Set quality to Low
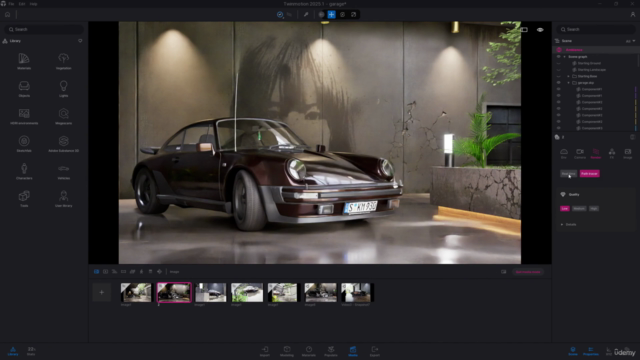This screenshot has width=640, height=360. coord(564,209)
